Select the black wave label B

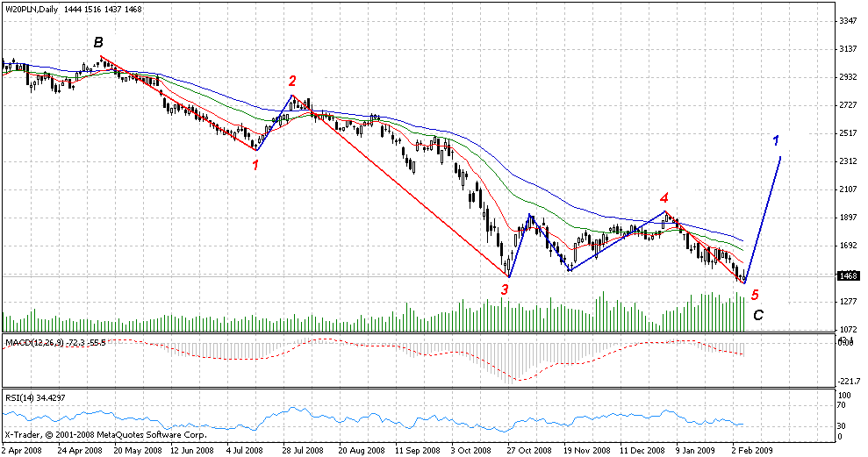(99, 42)
